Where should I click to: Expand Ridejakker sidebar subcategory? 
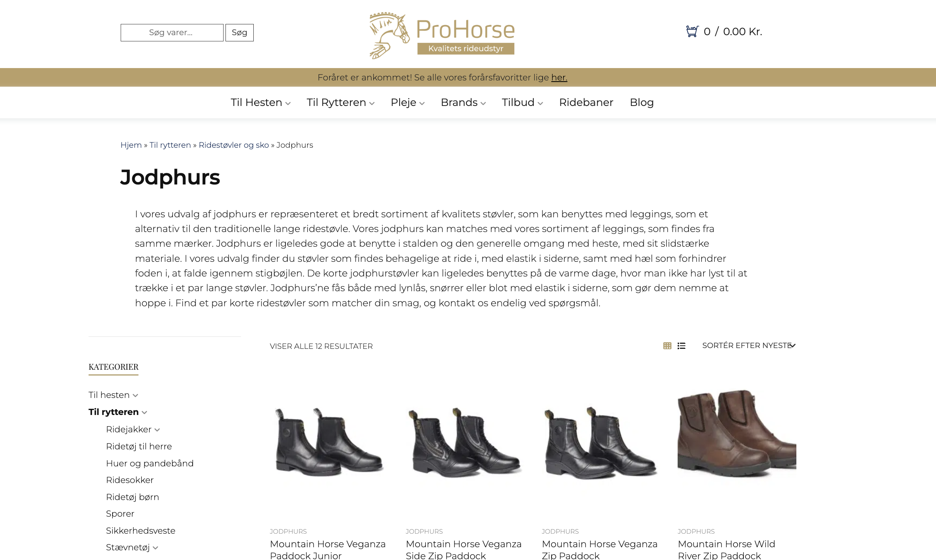(x=157, y=430)
